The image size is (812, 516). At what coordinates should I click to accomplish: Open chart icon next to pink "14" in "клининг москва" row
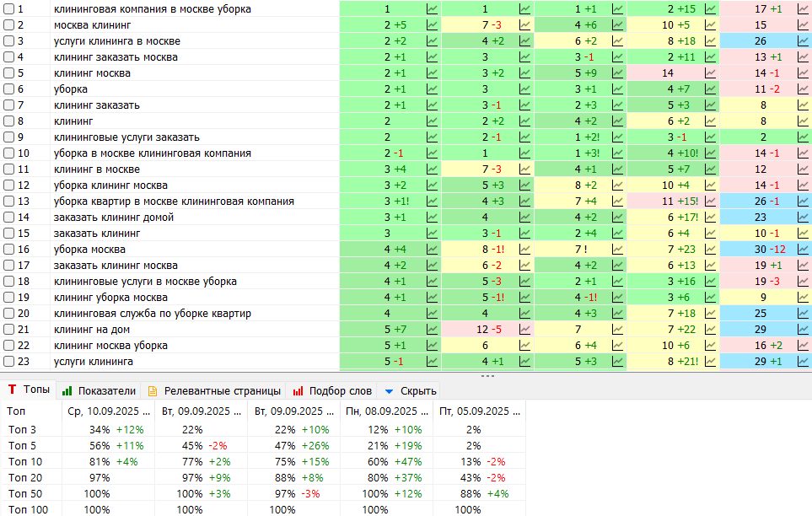click(x=711, y=73)
